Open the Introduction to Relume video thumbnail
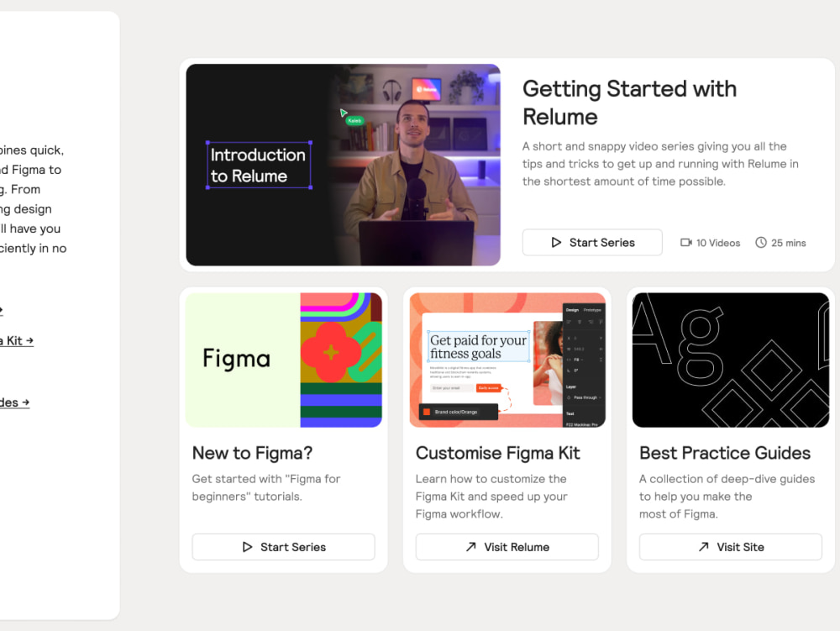Image resolution: width=840 pixels, height=631 pixels. pyautogui.click(x=343, y=165)
